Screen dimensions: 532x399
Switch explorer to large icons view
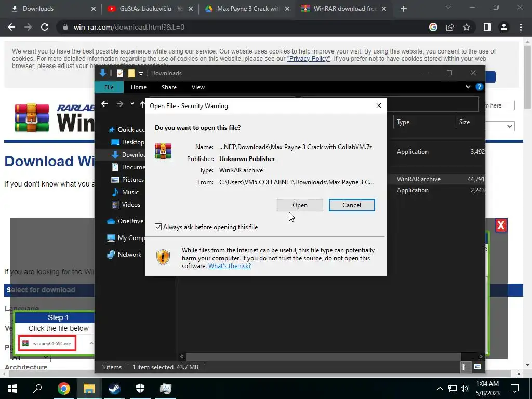[477, 367]
